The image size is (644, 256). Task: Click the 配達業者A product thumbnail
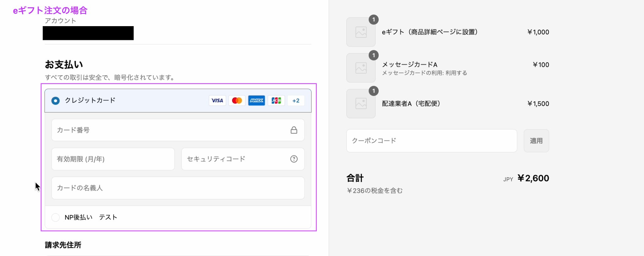tap(361, 104)
